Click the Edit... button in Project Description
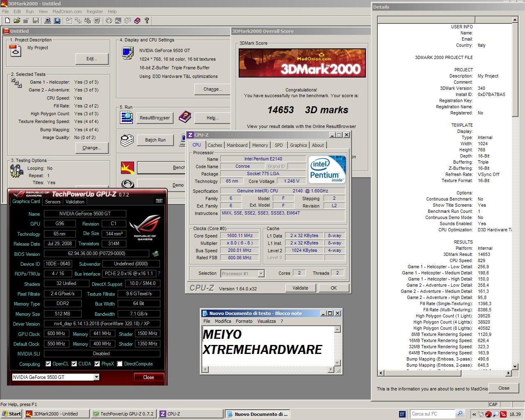Viewport: 525px width, 420px height. pos(92,59)
